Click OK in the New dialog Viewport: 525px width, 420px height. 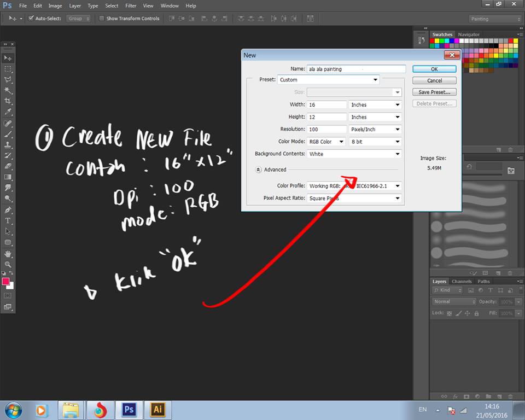coord(434,69)
